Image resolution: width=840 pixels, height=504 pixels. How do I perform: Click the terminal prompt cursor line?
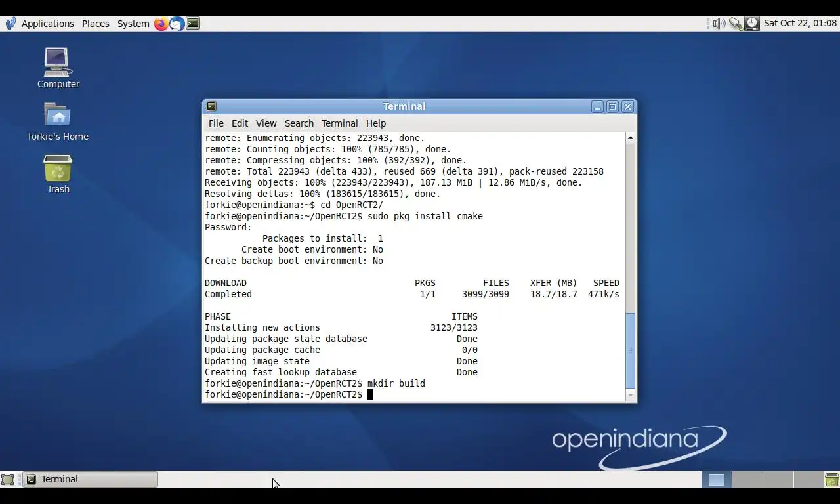click(289, 394)
